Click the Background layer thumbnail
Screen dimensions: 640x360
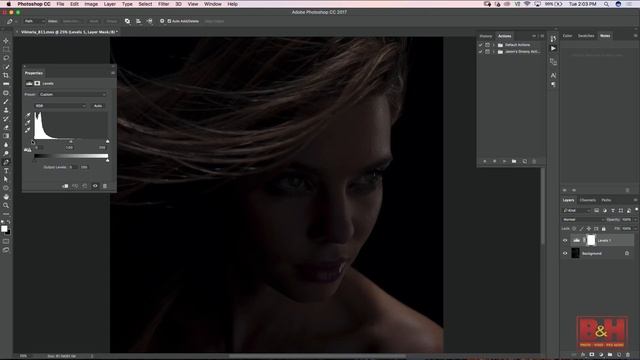tap(576, 253)
